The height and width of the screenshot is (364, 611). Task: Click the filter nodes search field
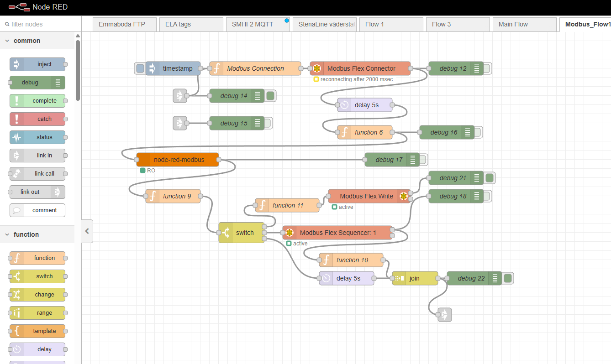click(40, 24)
